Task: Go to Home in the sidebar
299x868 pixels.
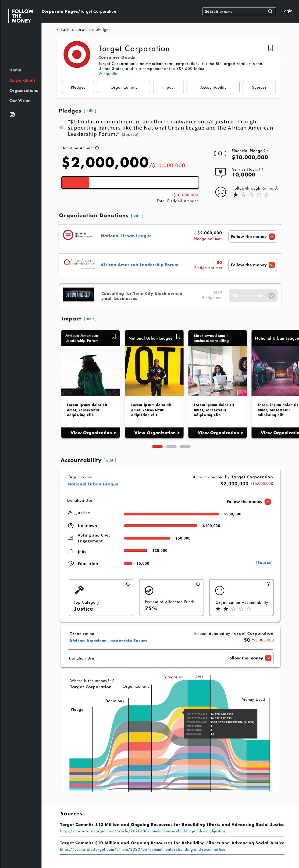Action: click(15, 70)
